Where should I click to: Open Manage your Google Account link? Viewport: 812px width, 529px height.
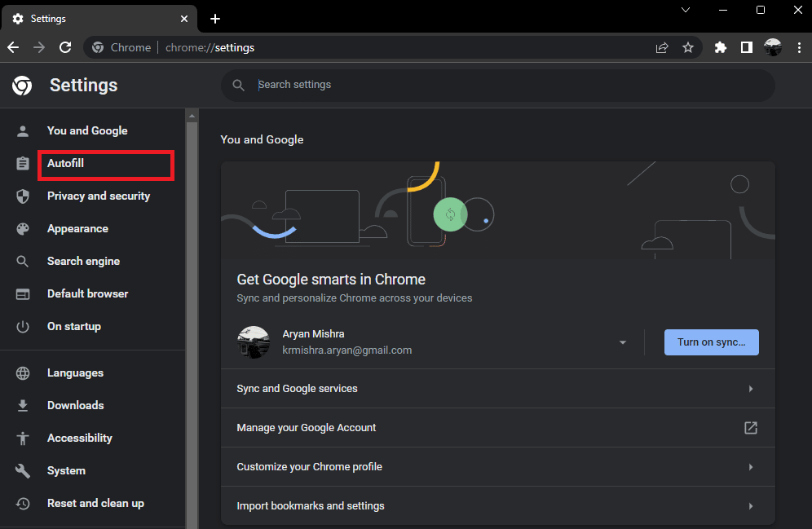point(497,428)
